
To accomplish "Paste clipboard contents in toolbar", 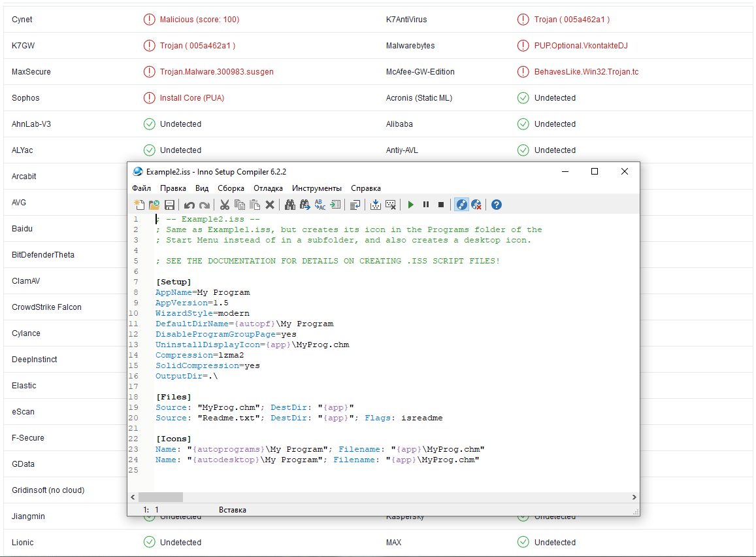I will (x=255, y=205).
